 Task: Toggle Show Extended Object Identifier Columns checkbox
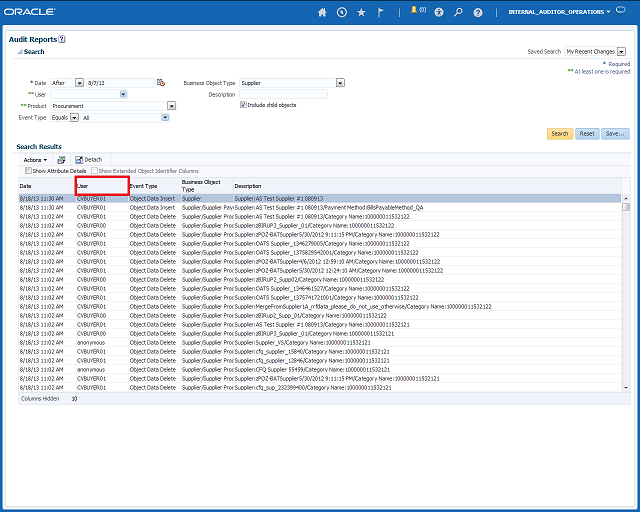point(94,171)
